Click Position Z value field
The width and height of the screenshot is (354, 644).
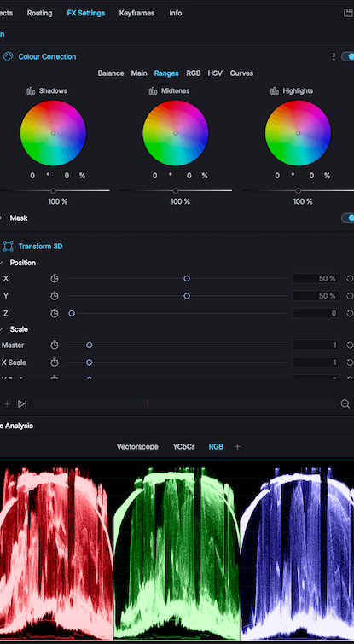tap(316, 314)
